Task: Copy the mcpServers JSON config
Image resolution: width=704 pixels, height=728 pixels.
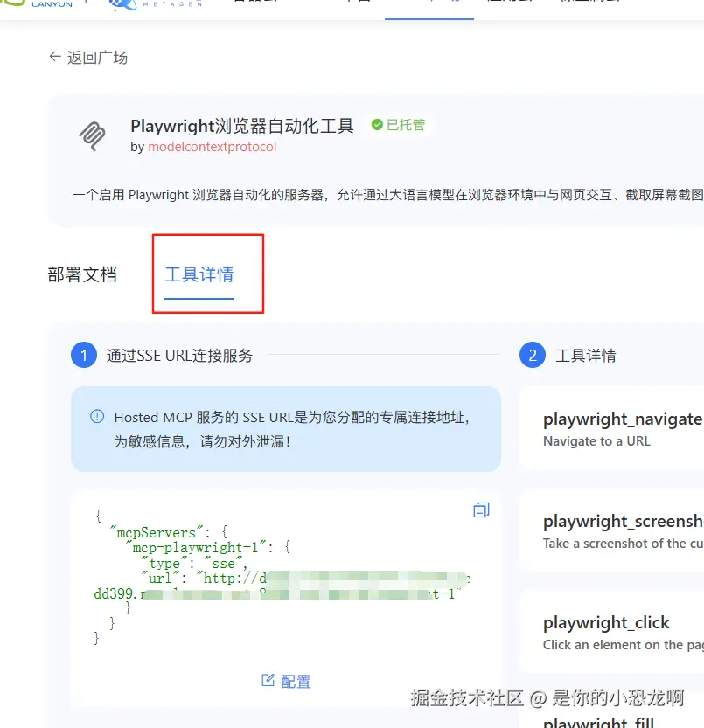Action: click(481, 510)
